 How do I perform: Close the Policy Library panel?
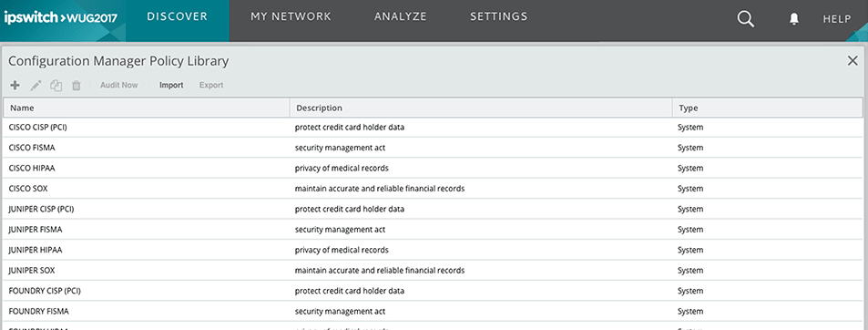tap(853, 61)
